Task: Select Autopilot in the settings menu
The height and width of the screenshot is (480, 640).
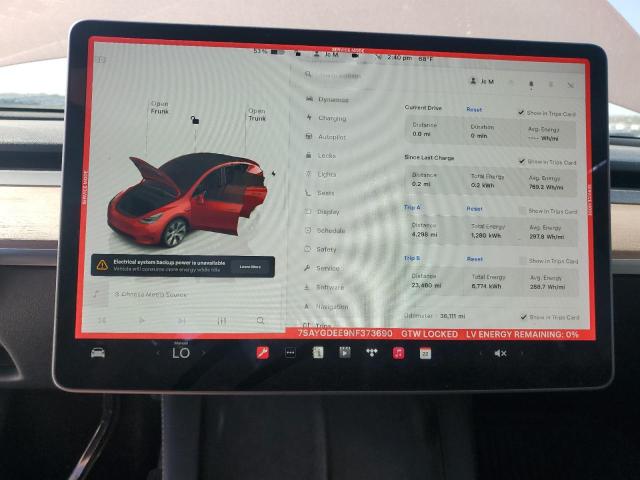Action: click(331, 136)
